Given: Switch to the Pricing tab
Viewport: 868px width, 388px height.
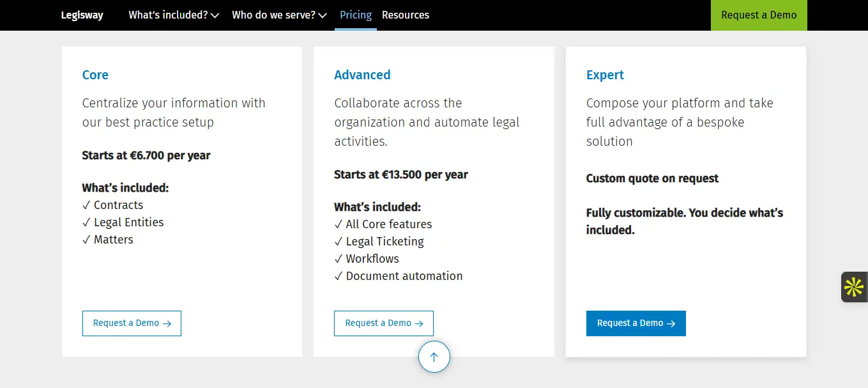Looking at the screenshot, I should 356,15.
